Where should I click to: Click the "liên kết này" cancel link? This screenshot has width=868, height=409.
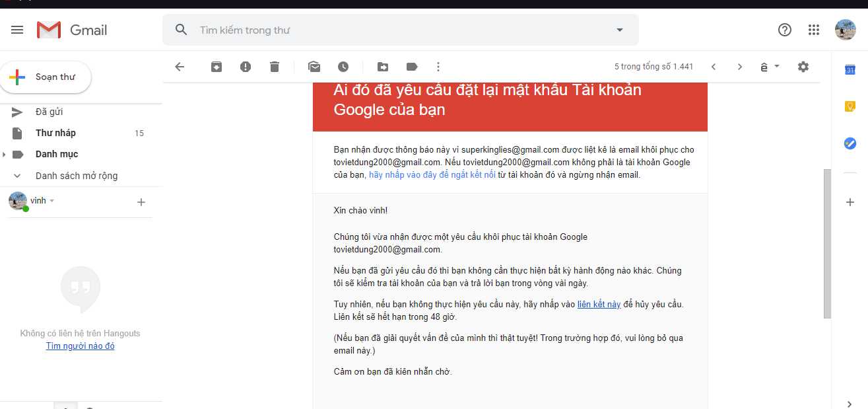[x=599, y=304]
